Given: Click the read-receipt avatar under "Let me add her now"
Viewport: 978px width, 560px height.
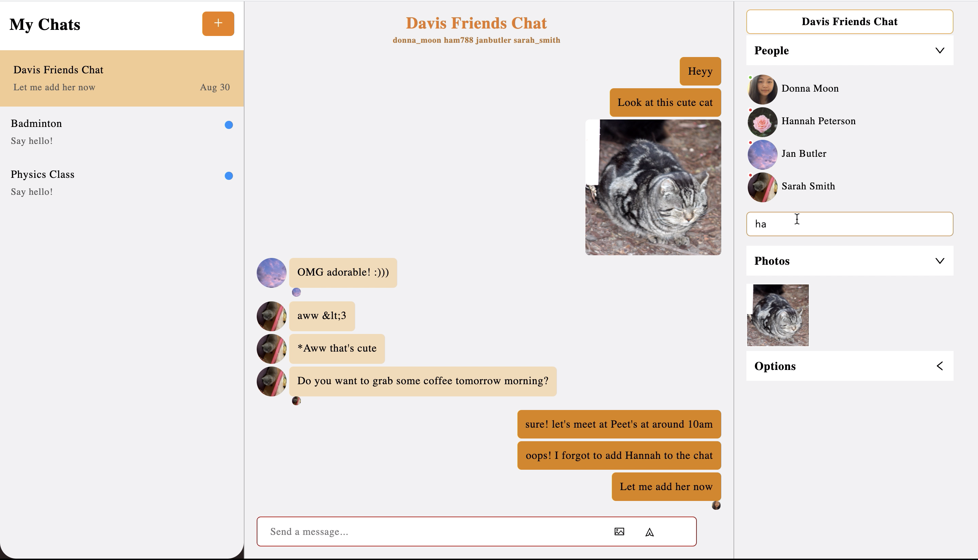Looking at the screenshot, I should point(716,505).
